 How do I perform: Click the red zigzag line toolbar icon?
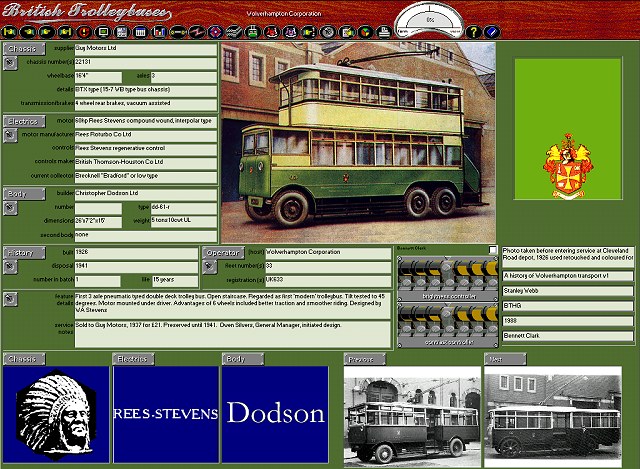(197, 32)
